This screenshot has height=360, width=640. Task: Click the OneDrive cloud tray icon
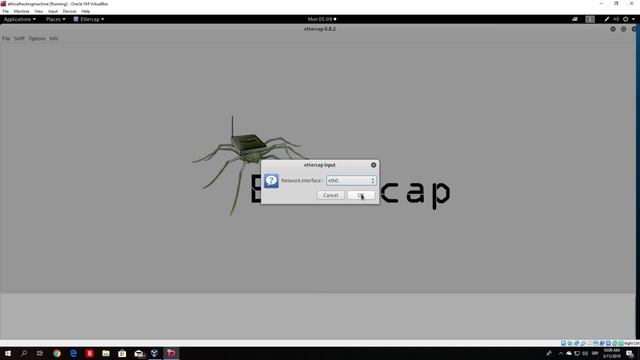[569, 353]
